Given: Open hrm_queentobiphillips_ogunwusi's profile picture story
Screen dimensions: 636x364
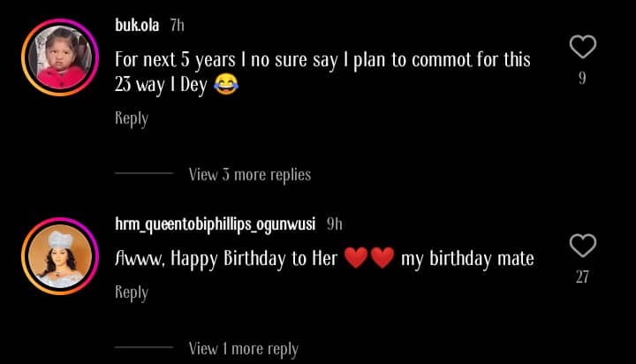Looking at the screenshot, I should click(x=60, y=256).
